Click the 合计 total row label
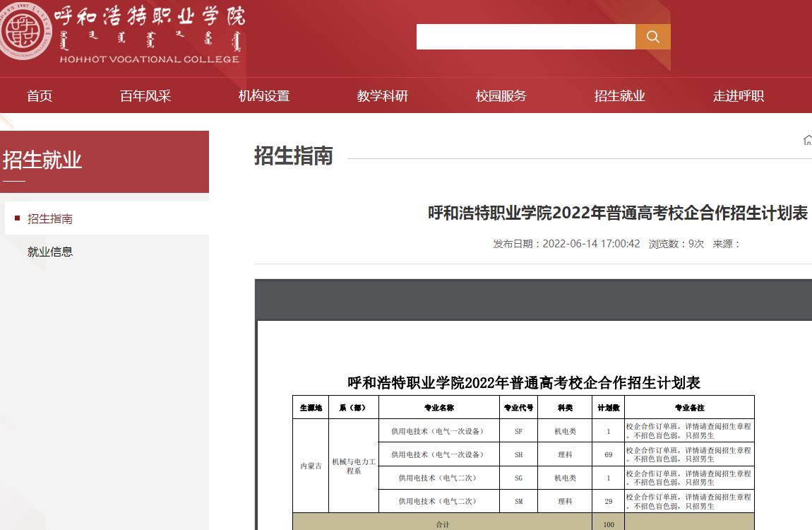812x530 pixels. coord(442,524)
